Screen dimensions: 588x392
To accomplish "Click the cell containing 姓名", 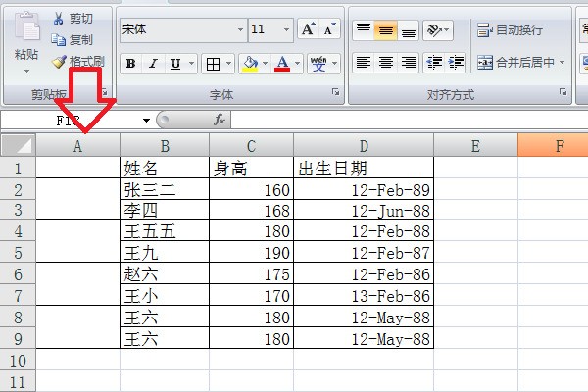I will coord(165,168).
